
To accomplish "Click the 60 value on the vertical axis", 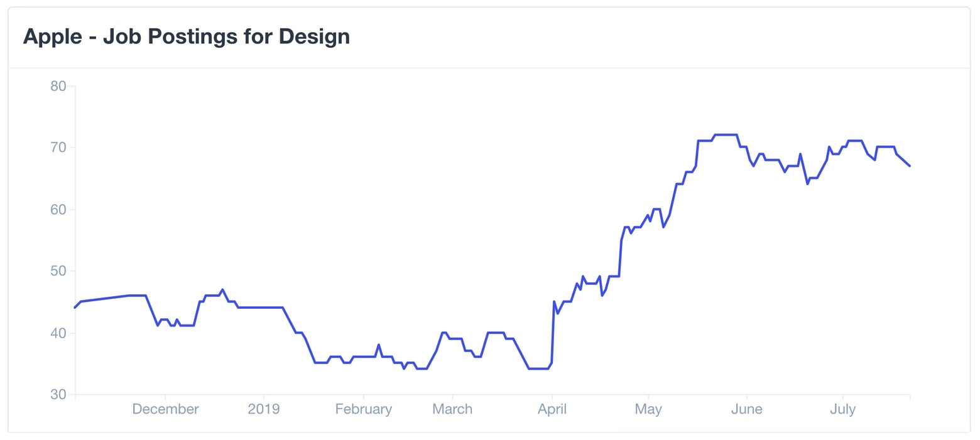I will coord(58,209).
